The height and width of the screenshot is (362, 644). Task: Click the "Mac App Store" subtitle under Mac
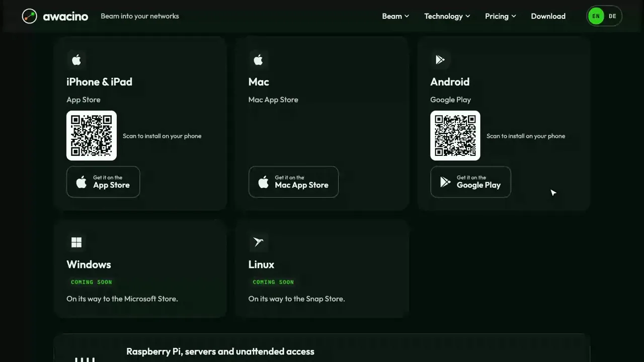pos(273,100)
